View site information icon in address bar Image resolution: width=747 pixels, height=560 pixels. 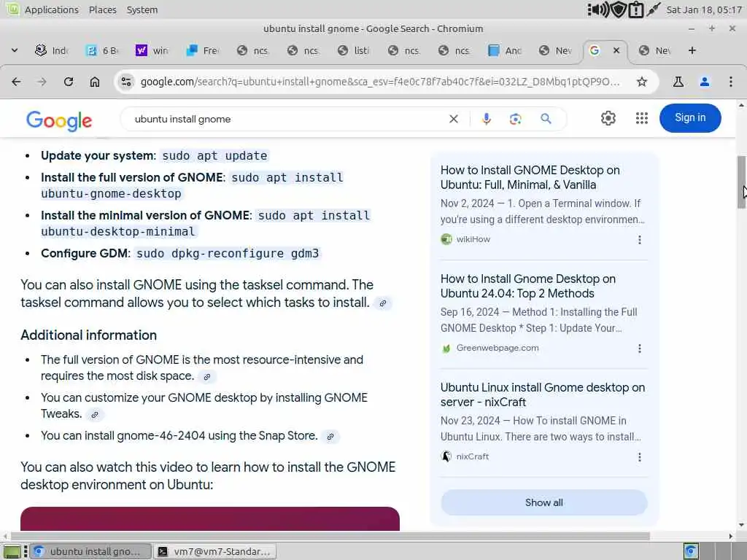pos(126,82)
